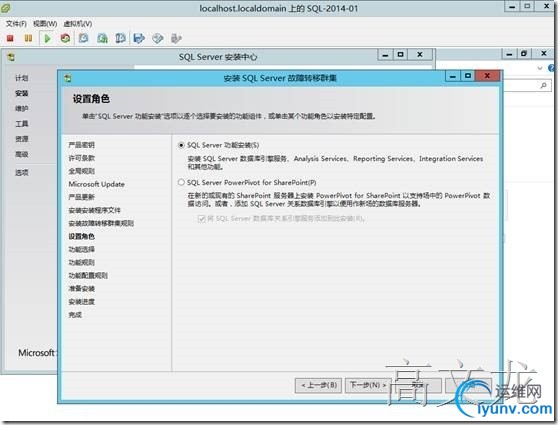Screen dimensions: 558x425
Task: Select 计划 in the Installation Center sidebar
Action: pyautogui.click(x=22, y=78)
